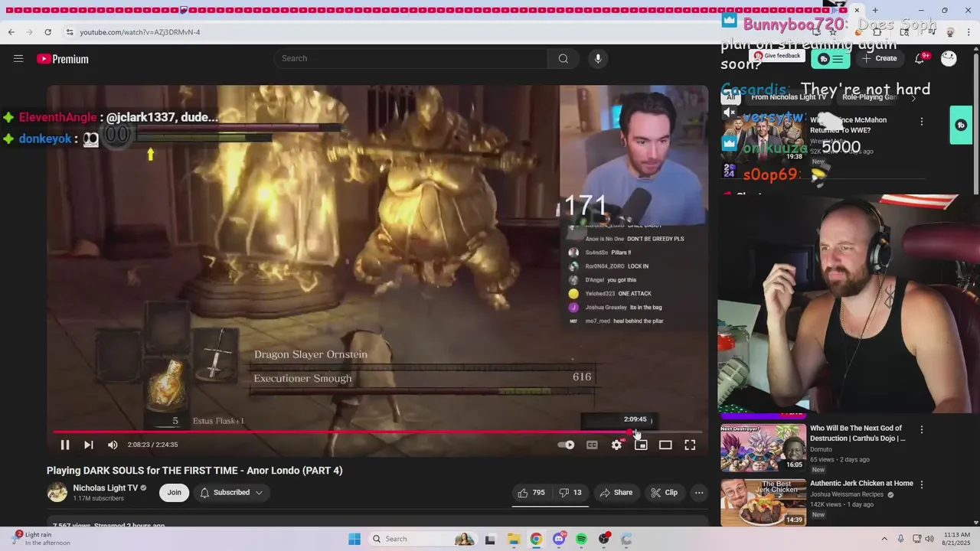
Task: Reload the page in the browser
Action: (47, 32)
